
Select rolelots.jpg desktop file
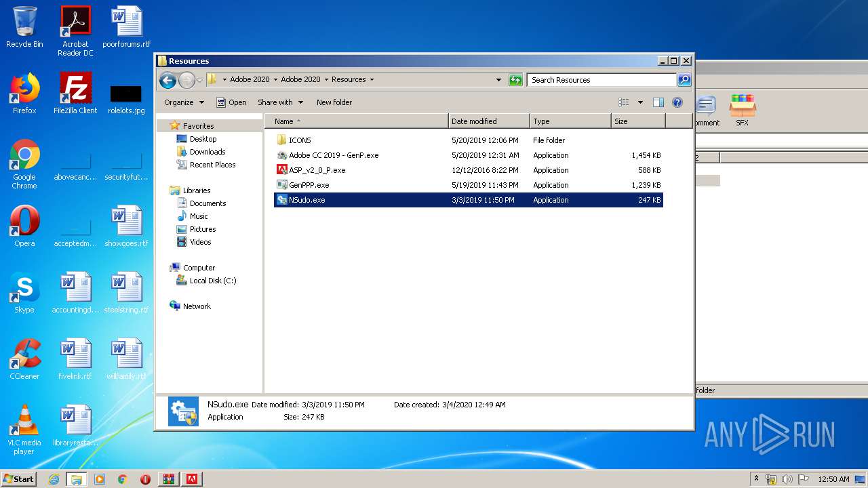126,98
